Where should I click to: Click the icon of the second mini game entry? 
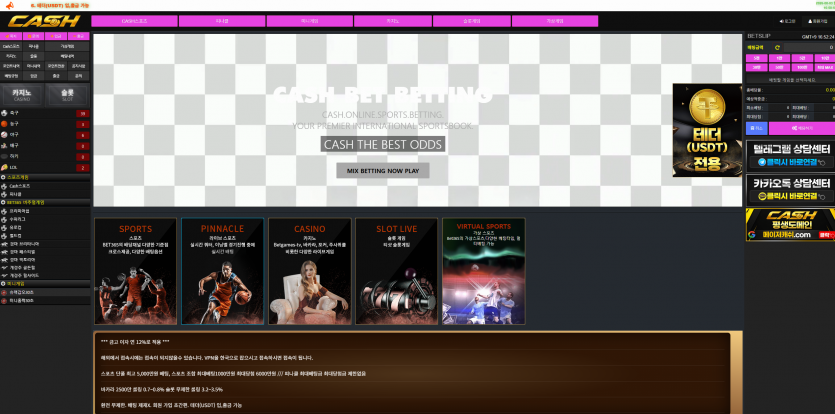pos(4,301)
